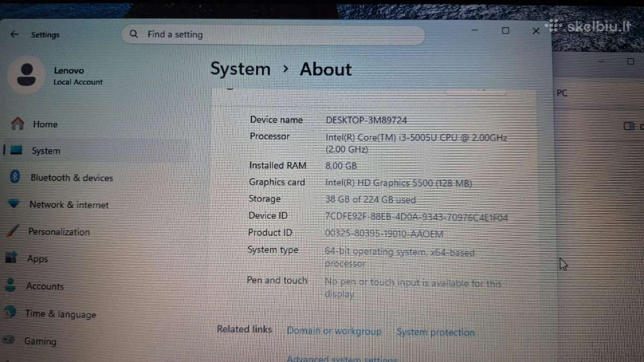Open the System protection link
644x362 pixels.
point(435,333)
